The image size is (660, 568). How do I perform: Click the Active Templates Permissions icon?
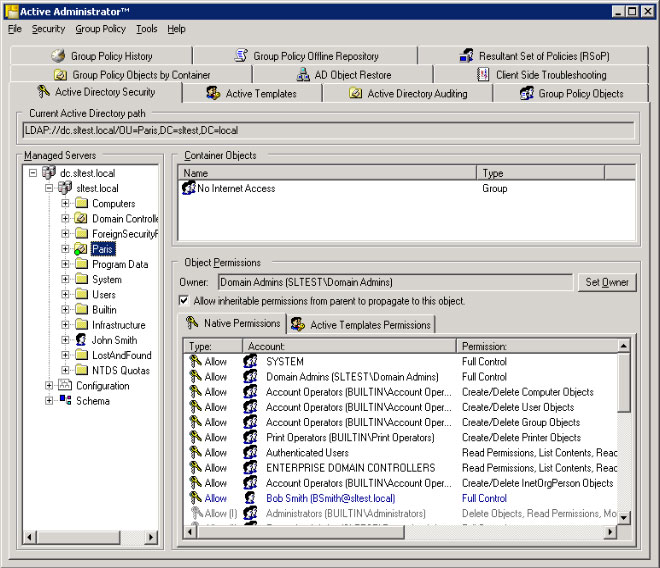click(298, 324)
